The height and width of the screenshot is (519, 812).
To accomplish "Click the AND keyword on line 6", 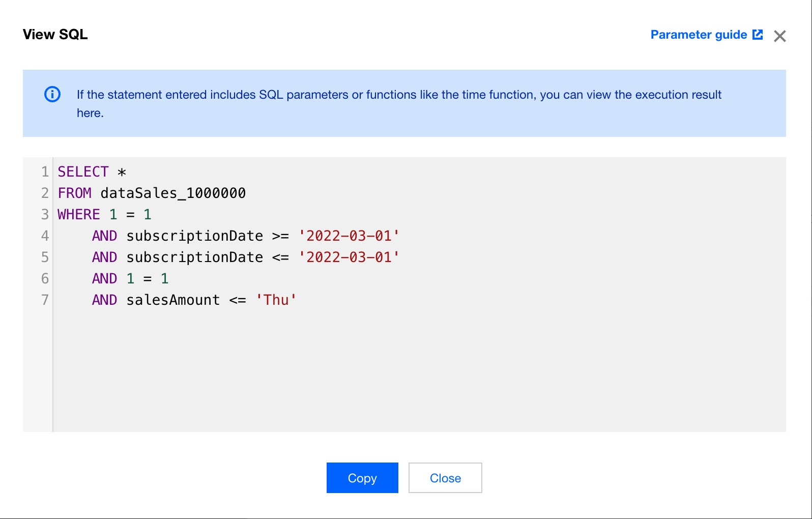I will pos(104,279).
